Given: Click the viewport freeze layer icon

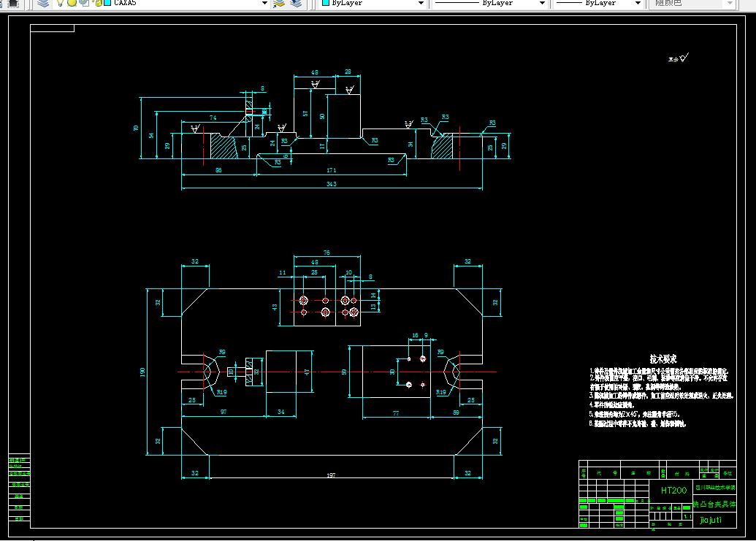Looking at the screenshot, I should [85, 3].
